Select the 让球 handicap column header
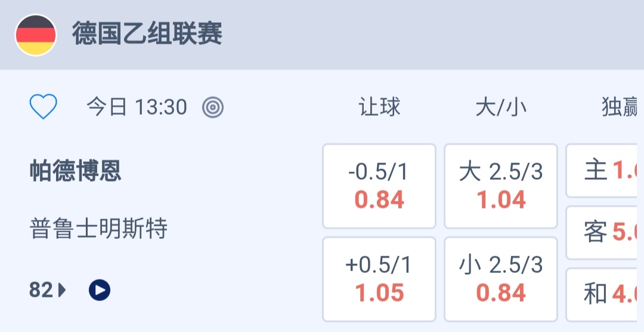 click(x=379, y=107)
